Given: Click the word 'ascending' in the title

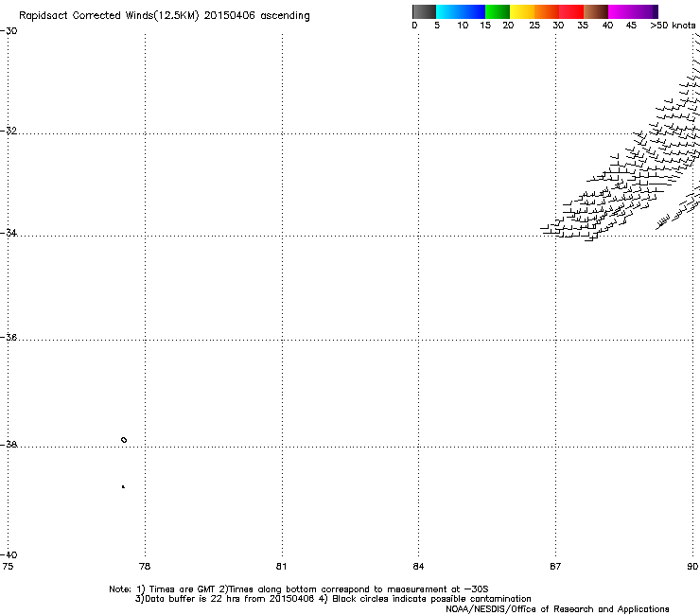Looking at the screenshot, I should (x=285, y=16).
